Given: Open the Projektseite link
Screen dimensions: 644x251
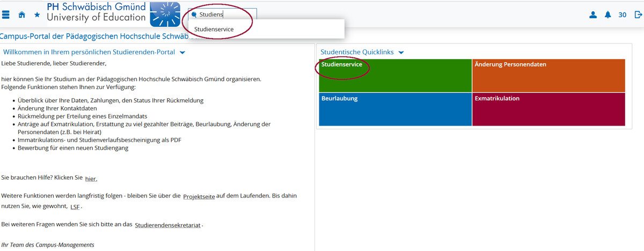Looking at the screenshot, I should click(x=199, y=197).
